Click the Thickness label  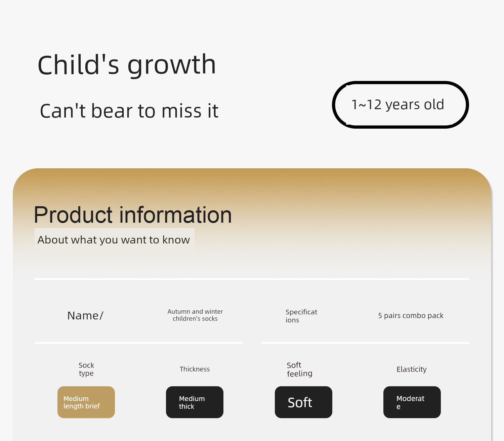point(195,369)
